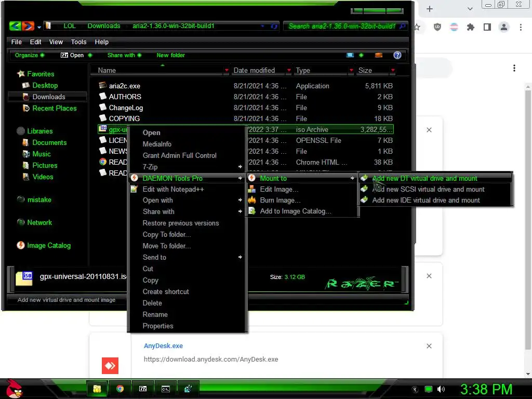
Task: Click DAEMON Tools Pro menu entry
Action: coord(187,178)
